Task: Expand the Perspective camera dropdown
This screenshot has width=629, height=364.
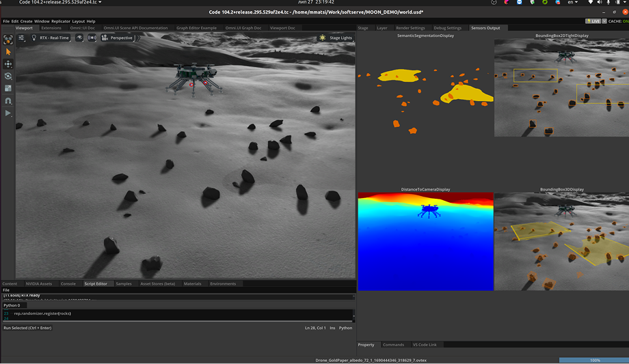Action: coord(118,38)
